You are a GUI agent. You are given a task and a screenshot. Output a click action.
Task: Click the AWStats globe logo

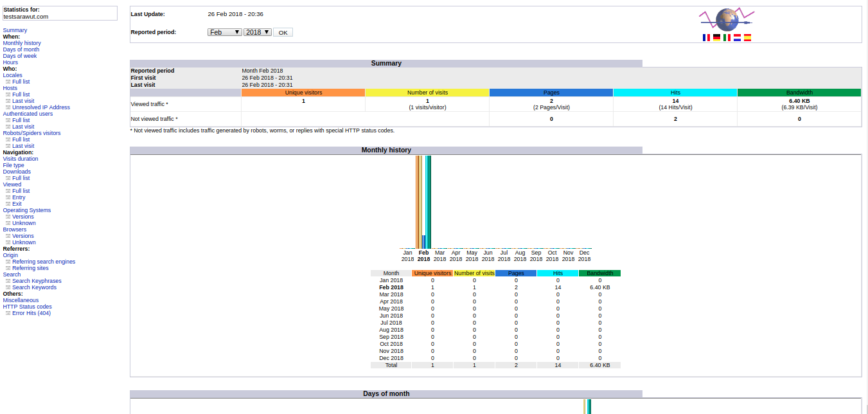(x=727, y=19)
